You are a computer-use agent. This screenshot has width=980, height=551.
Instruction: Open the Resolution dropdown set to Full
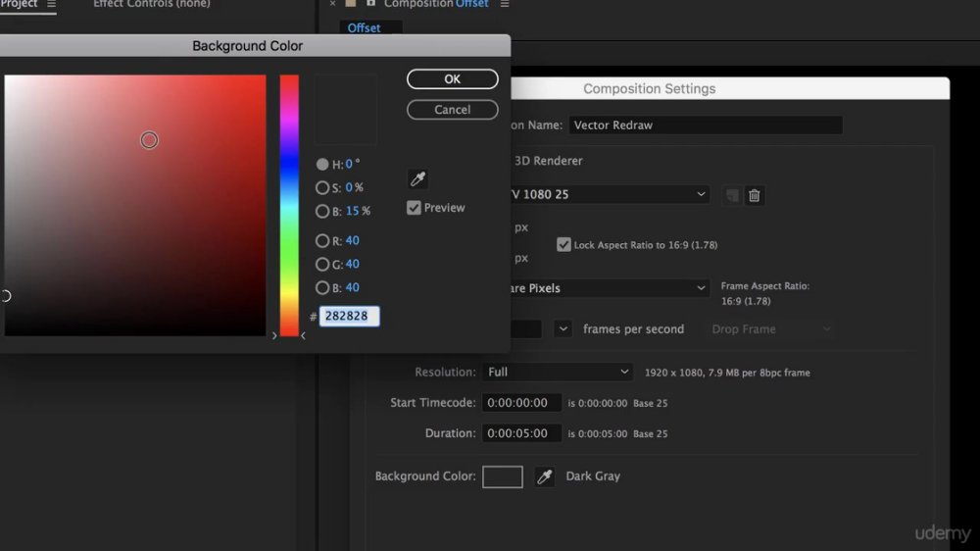coord(558,373)
